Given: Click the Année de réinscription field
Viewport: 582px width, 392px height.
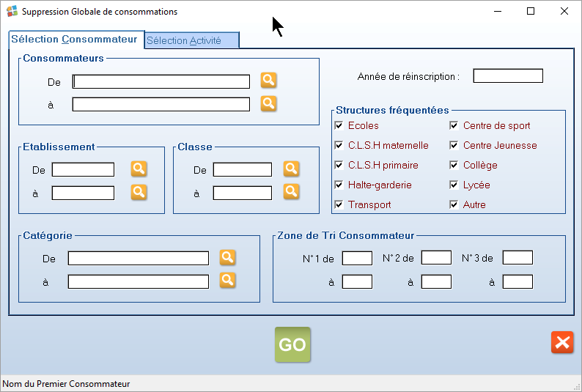Looking at the screenshot, I should pos(507,76).
